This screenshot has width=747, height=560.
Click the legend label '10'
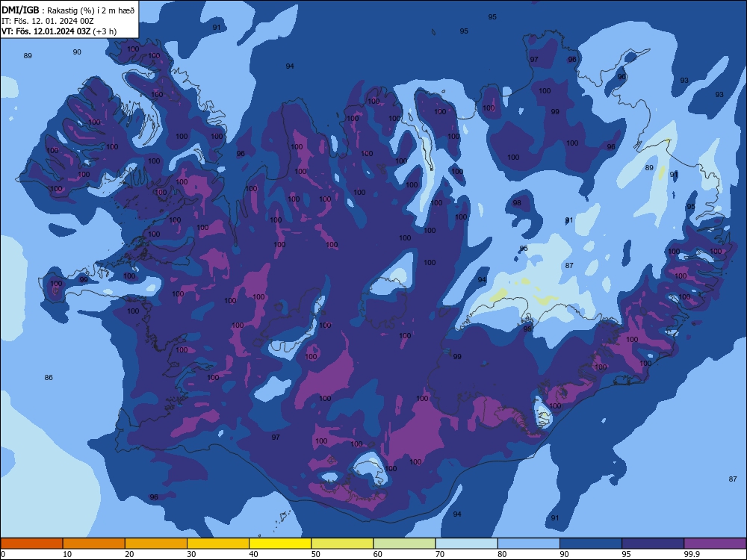pos(67,554)
